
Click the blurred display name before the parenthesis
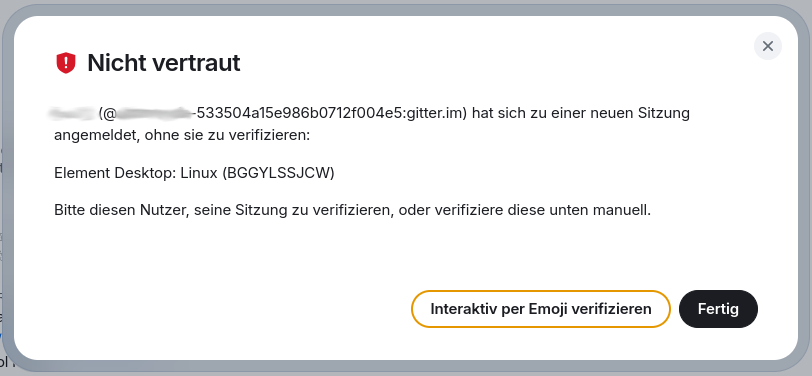click(72, 113)
